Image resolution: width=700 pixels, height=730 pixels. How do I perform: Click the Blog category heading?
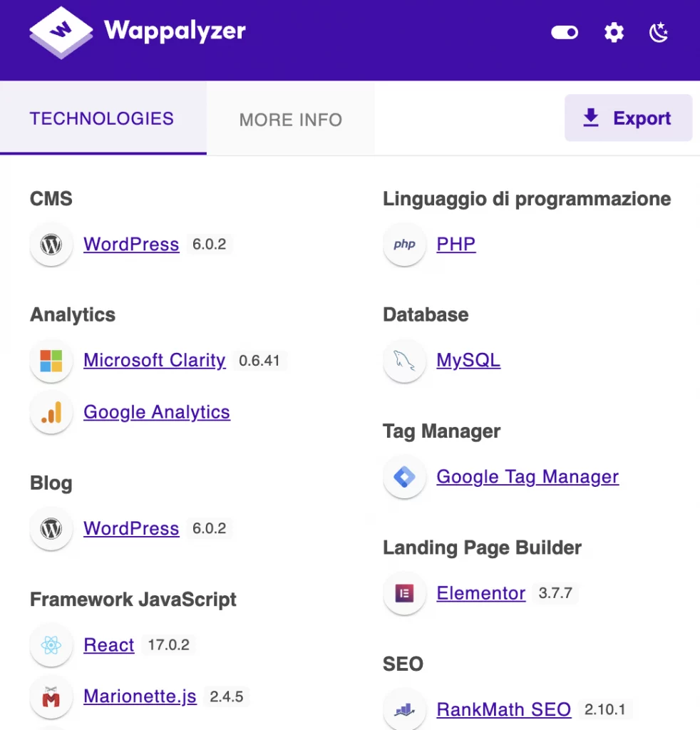click(51, 483)
